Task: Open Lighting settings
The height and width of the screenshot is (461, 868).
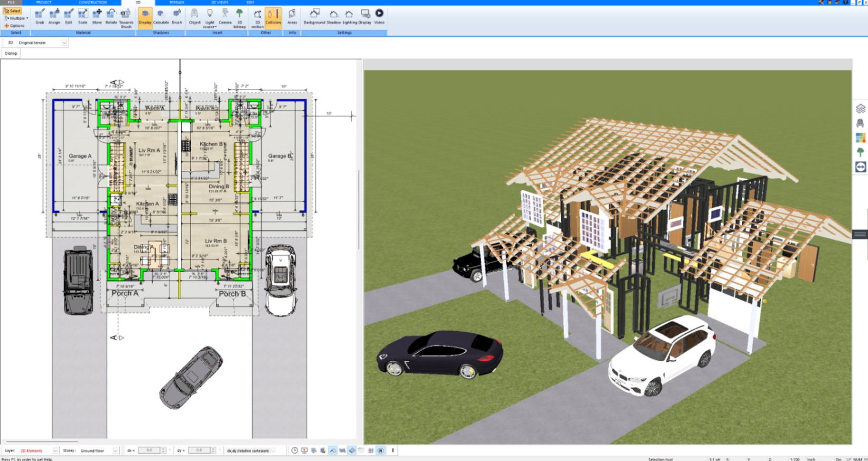Action: click(x=349, y=17)
